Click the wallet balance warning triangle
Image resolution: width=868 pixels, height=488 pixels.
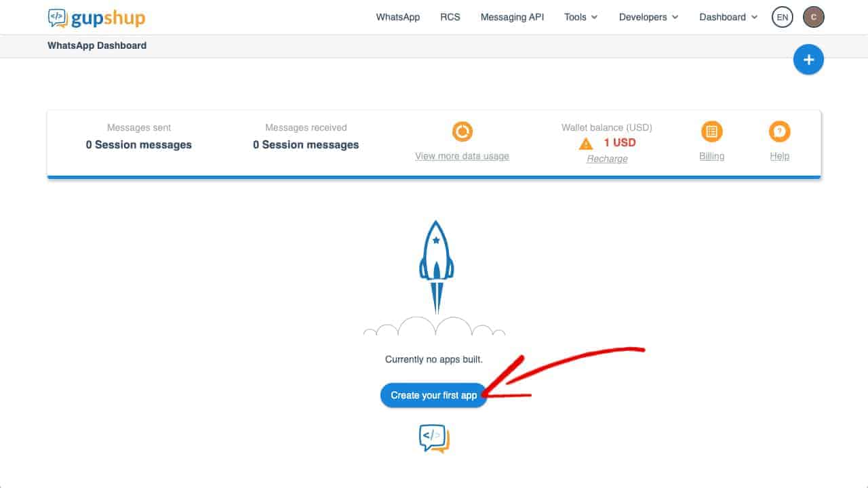[x=586, y=144]
